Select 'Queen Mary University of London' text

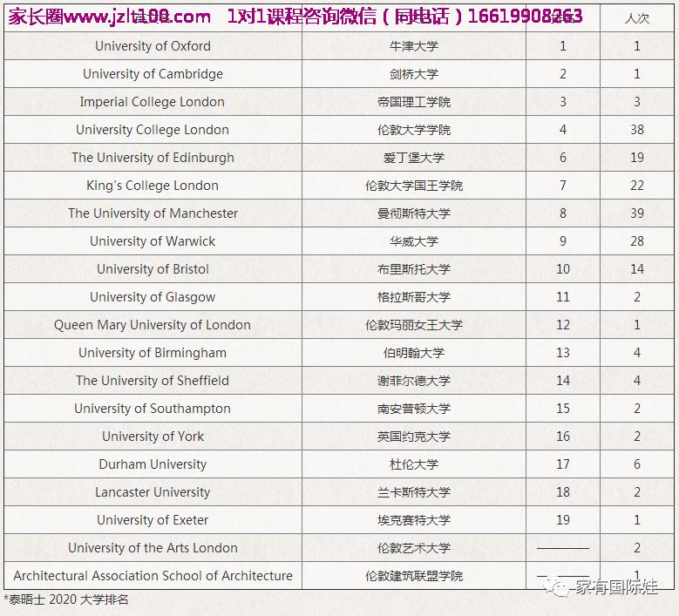(153, 325)
